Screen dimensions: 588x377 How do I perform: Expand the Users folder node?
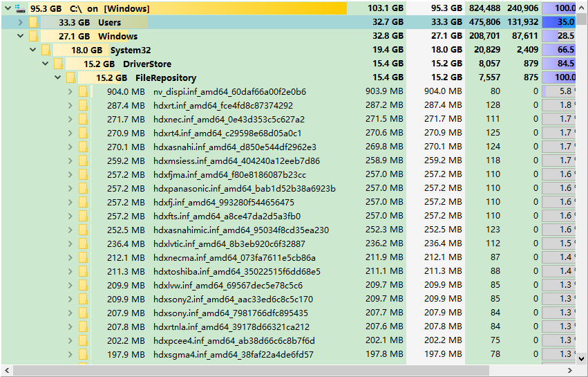pos(20,22)
